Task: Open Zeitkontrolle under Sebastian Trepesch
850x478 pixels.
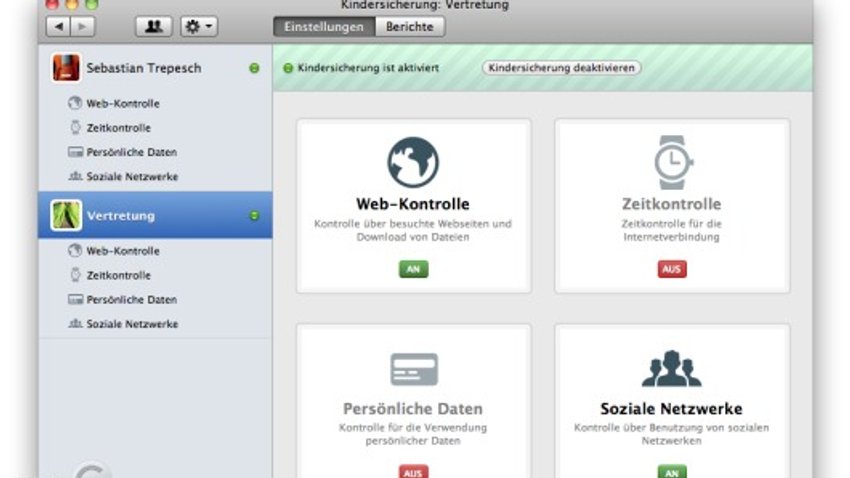Action: point(119,128)
